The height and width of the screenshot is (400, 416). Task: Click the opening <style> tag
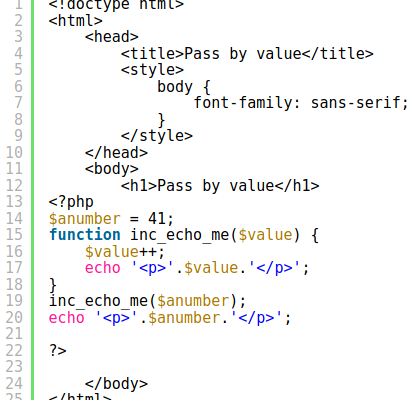click(x=152, y=70)
